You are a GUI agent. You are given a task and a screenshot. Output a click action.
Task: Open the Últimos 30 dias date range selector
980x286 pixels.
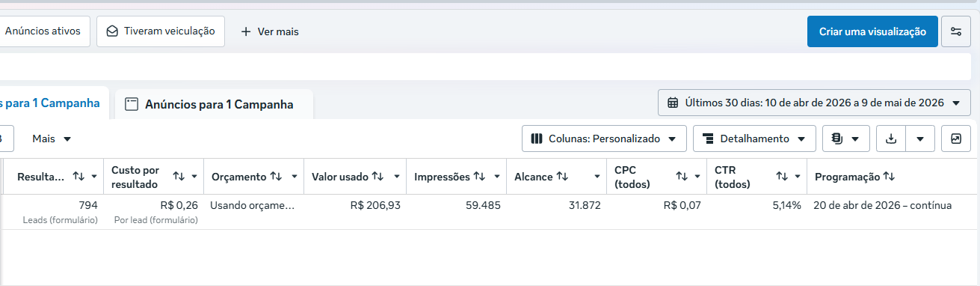tap(814, 103)
